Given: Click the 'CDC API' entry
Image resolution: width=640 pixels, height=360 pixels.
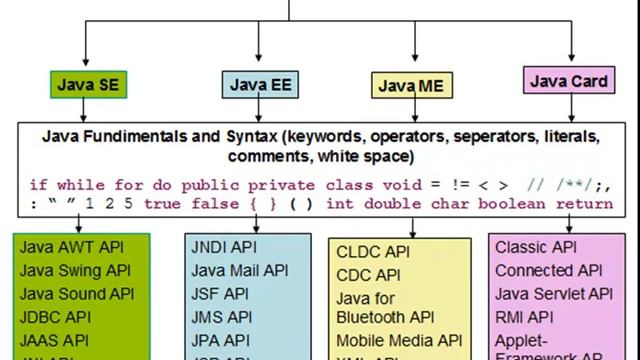Looking at the screenshot, I should click(x=369, y=275).
